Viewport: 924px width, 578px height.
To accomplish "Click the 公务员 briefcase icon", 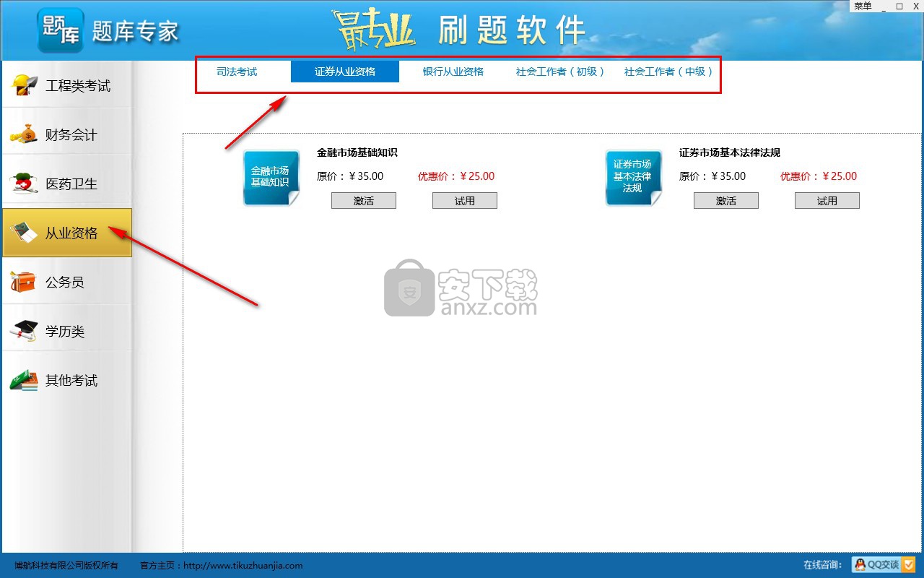I will coord(24,282).
